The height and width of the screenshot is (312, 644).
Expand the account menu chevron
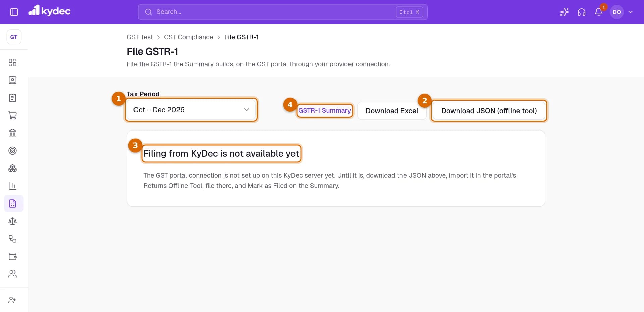point(631,12)
